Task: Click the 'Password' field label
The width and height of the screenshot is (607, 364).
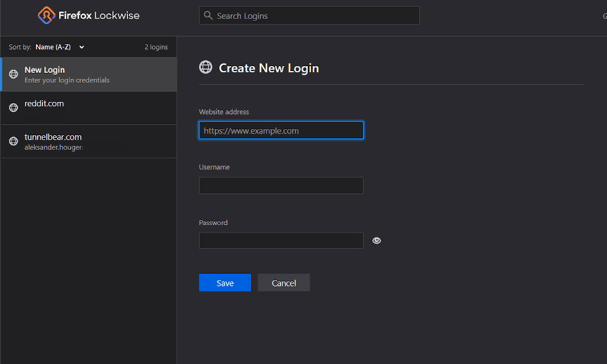Action: 213,223
